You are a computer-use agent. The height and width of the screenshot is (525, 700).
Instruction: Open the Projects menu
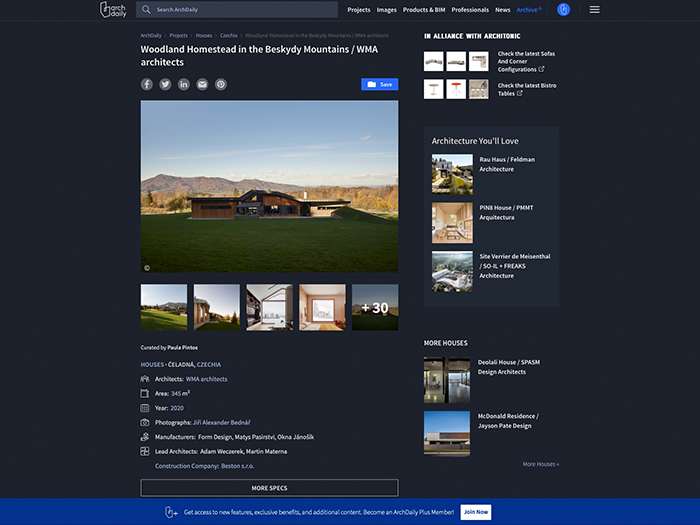358,9
